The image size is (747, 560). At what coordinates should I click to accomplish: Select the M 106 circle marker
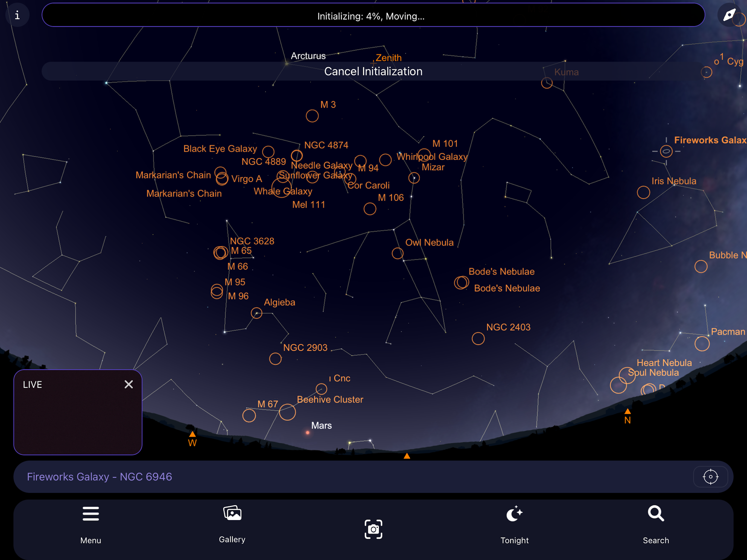tap(370, 209)
